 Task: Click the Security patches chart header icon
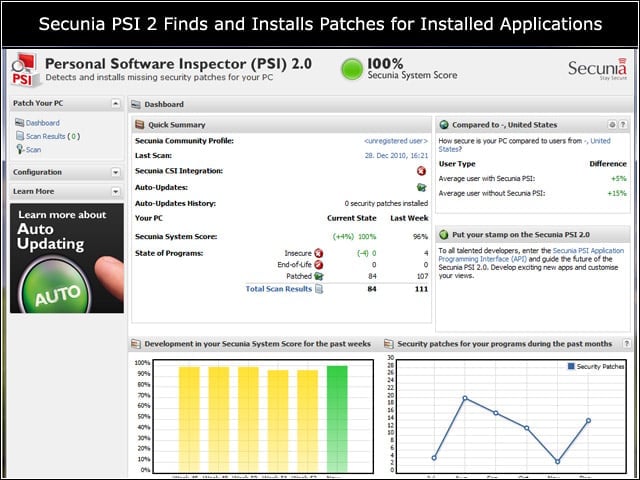pyautogui.click(x=389, y=344)
